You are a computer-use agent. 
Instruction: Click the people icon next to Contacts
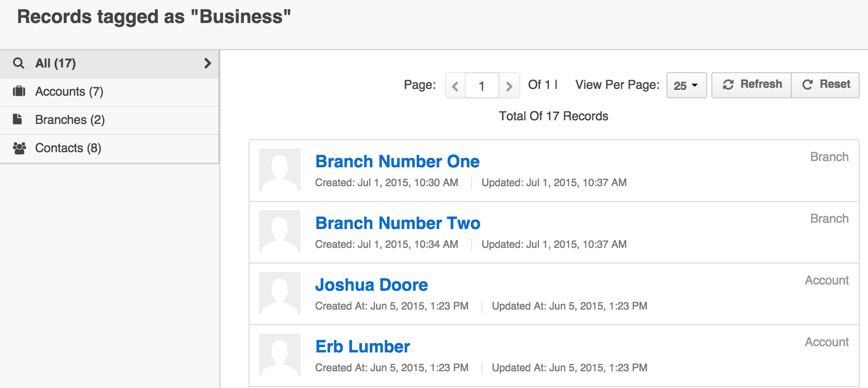coord(19,148)
